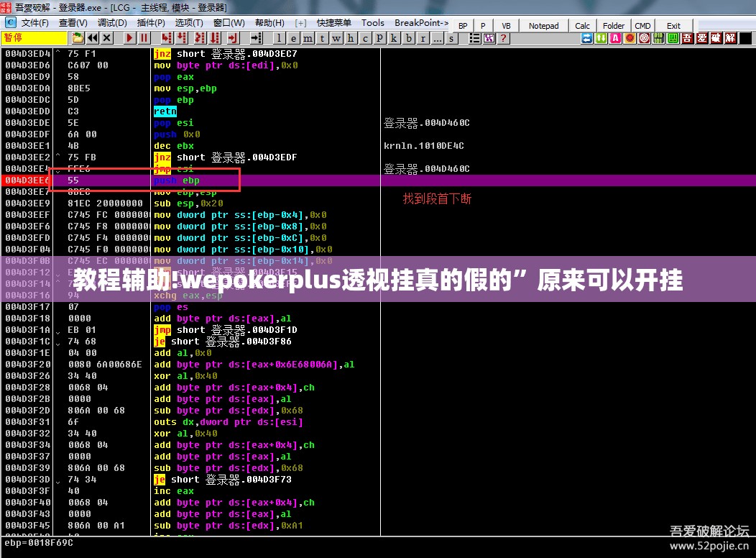Click the blue swap arrows plugin icon

(587, 38)
